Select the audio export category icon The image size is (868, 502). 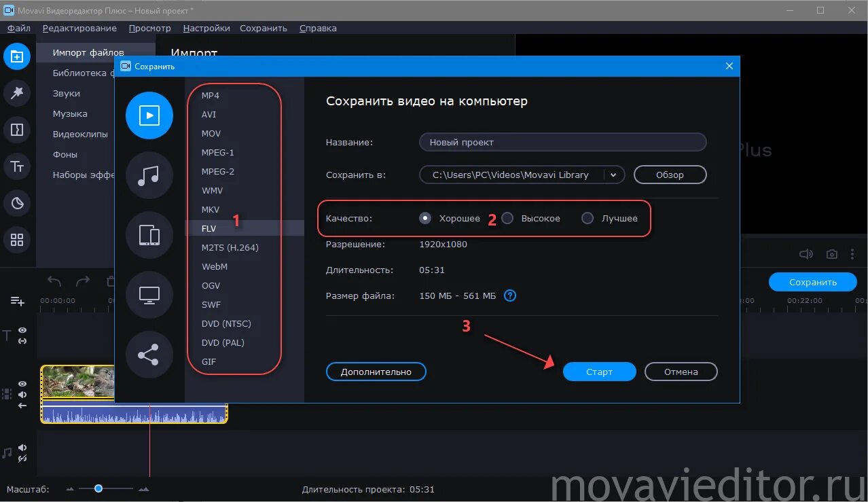point(149,175)
